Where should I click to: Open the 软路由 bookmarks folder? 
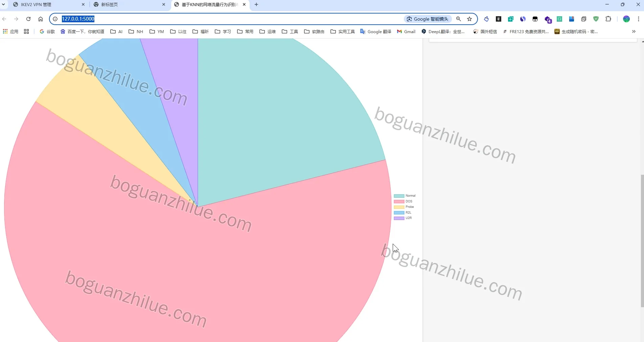(314, 31)
